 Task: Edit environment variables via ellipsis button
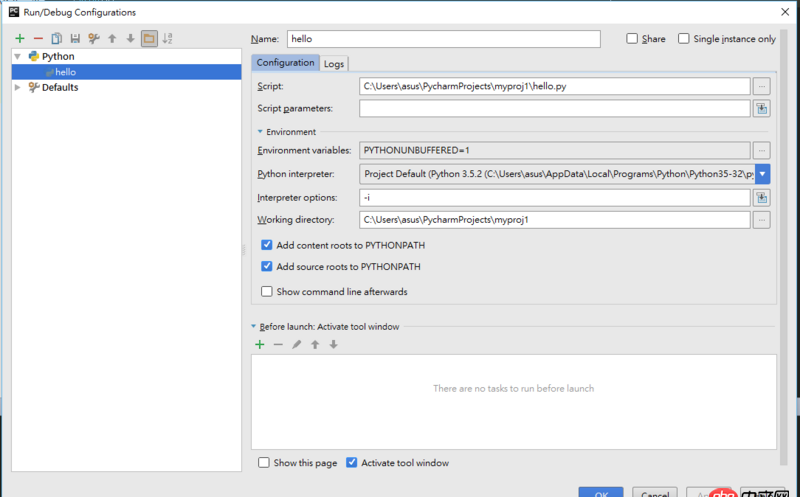(761, 151)
